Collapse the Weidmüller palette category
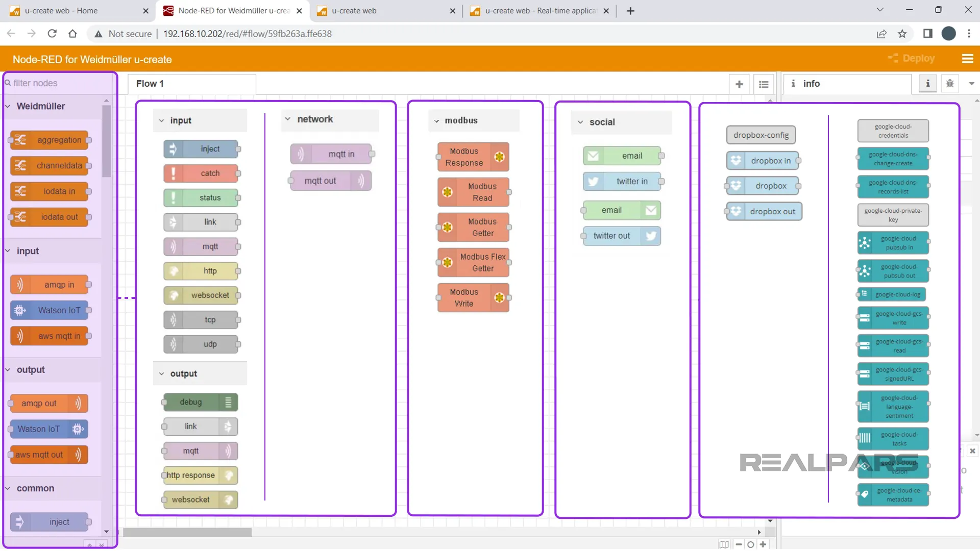This screenshot has width=980, height=551. pyautogui.click(x=53, y=106)
